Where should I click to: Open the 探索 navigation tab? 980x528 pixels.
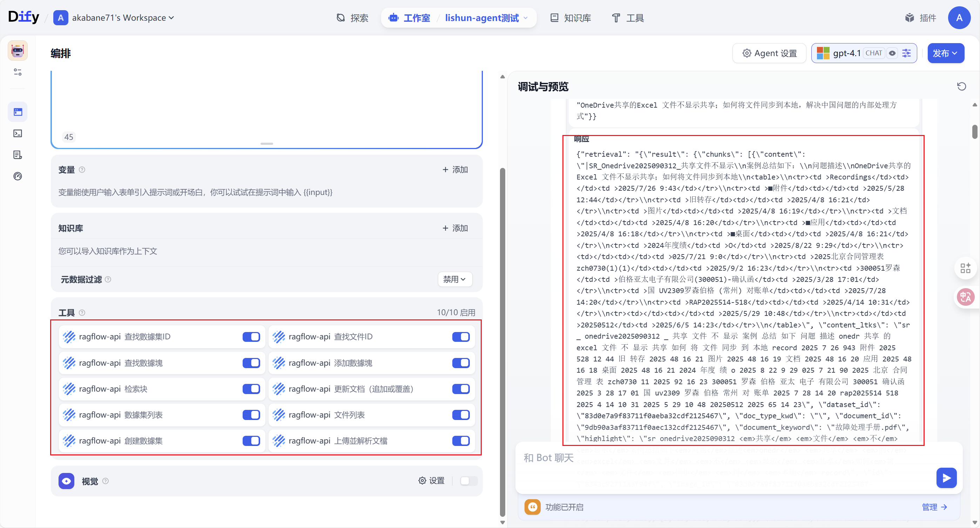click(352, 18)
